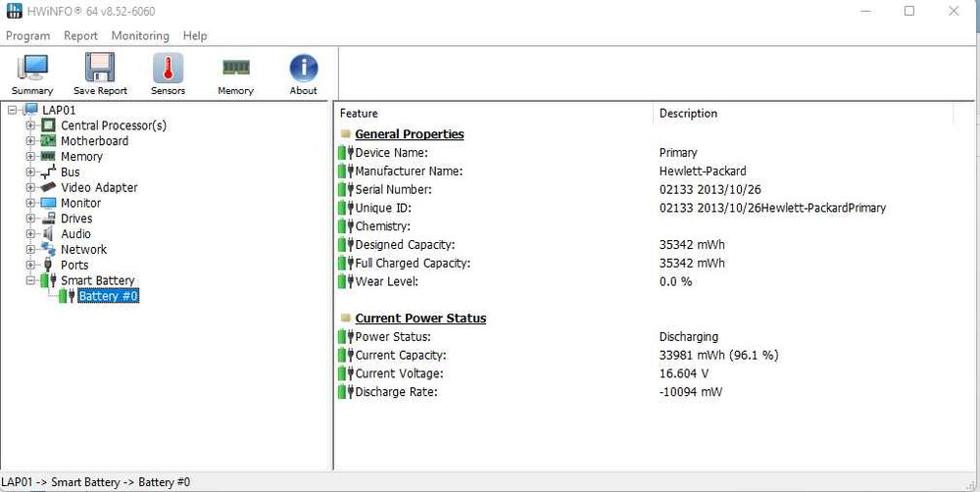Viewport: 980px width, 492px height.
Task: Click the Battery #0 icon in tree
Action: coord(67,296)
